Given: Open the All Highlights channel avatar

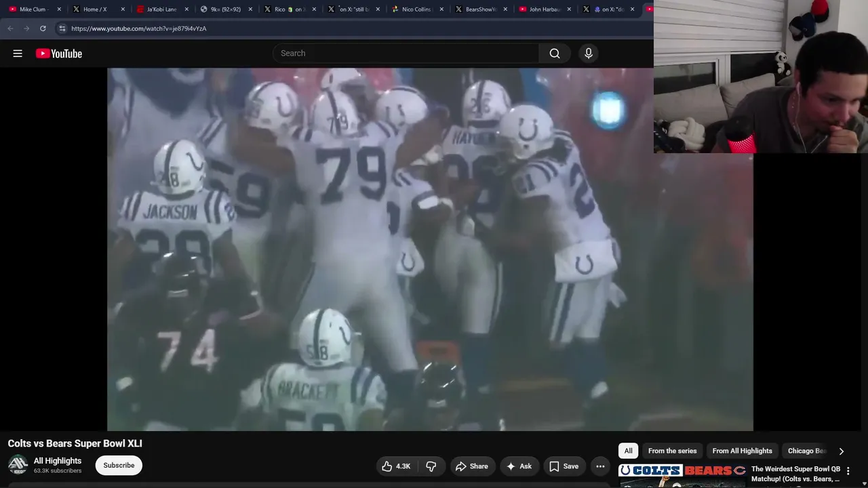Looking at the screenshot, I should click(x=18, y=465).
